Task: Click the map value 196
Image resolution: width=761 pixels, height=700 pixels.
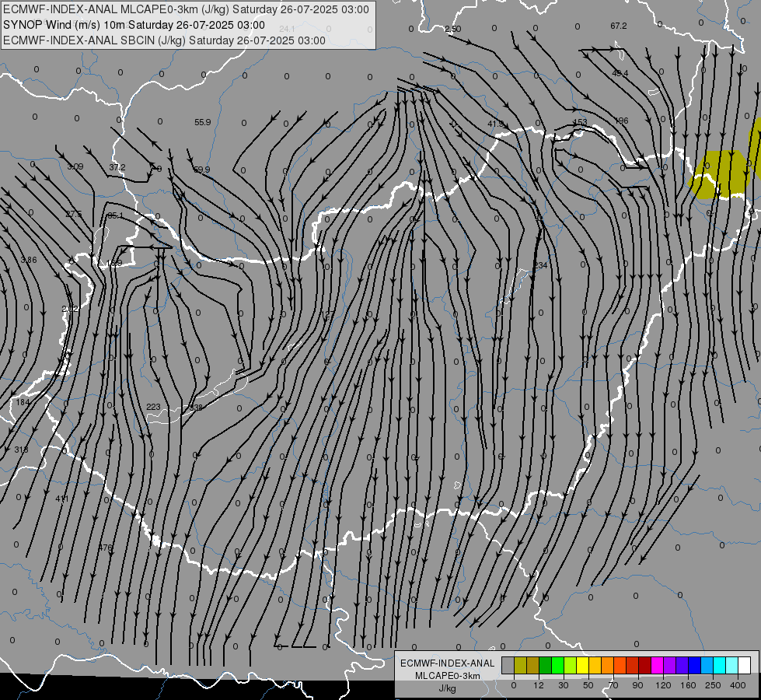Action: pos(621,121)
